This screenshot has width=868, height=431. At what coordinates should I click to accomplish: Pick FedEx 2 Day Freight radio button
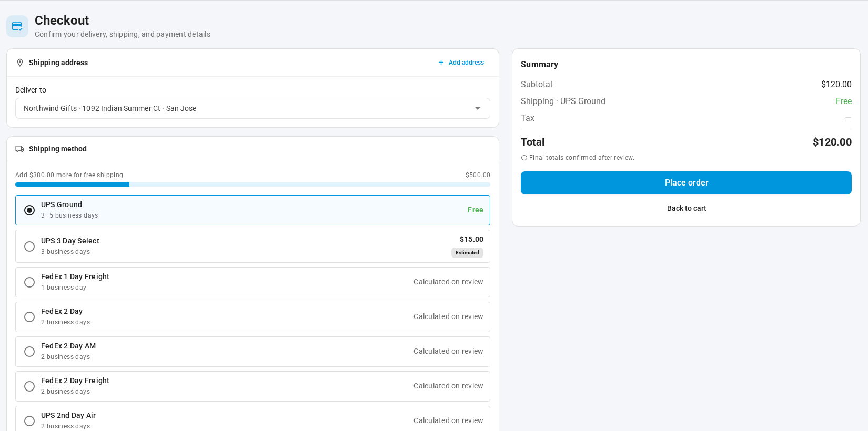(29, 386)
